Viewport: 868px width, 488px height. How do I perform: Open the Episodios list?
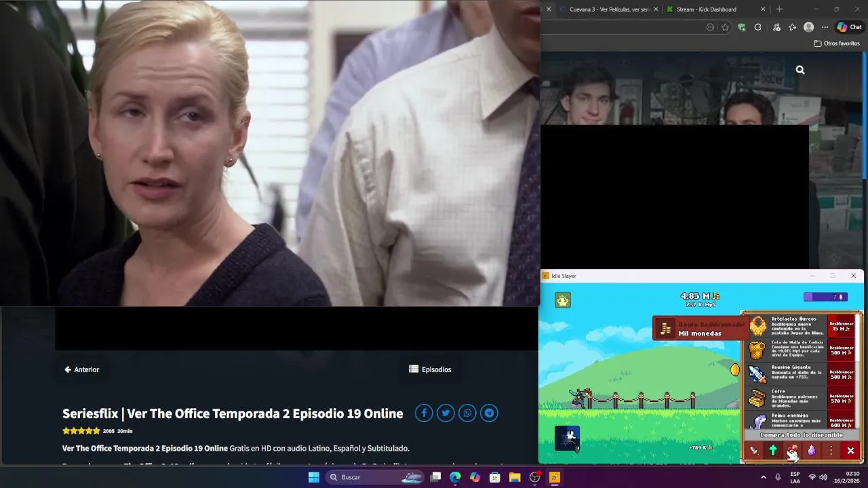[x=430, y=369]
